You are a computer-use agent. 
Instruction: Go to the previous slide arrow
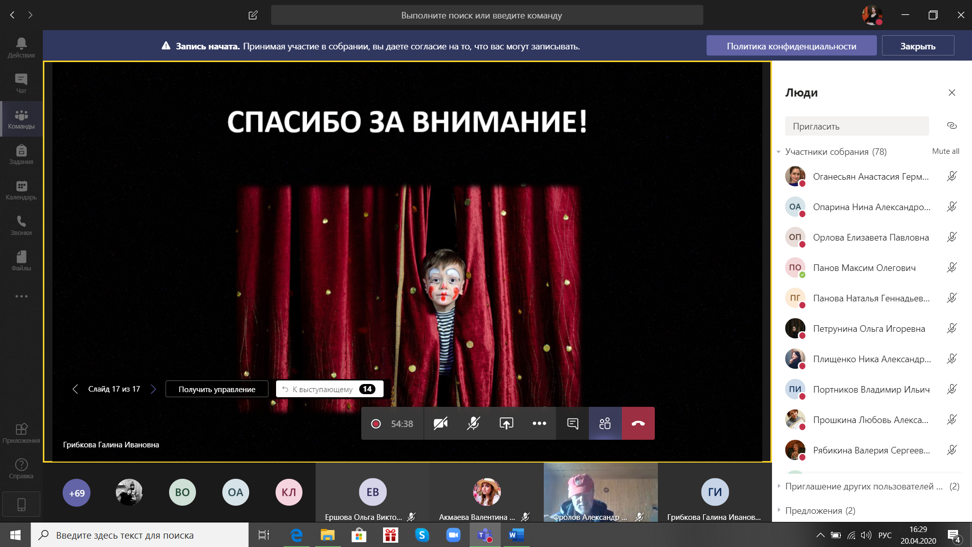click(75, 389)
